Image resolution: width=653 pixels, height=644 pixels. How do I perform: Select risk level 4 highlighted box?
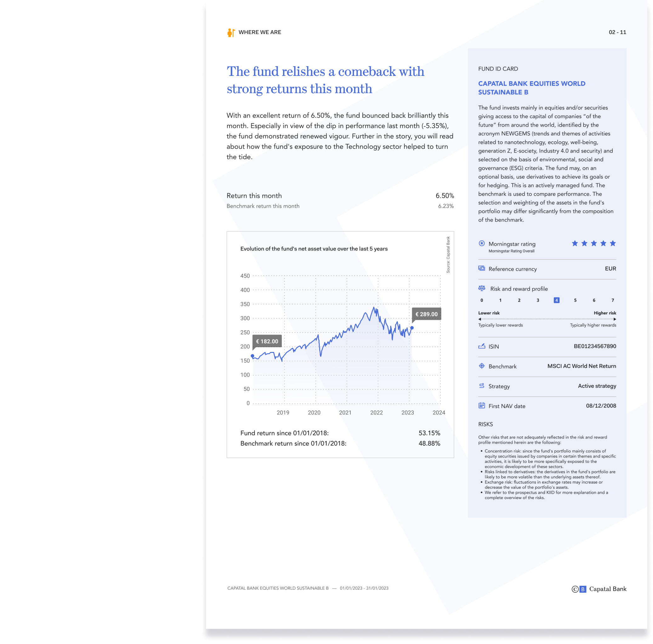pos(556,300)
